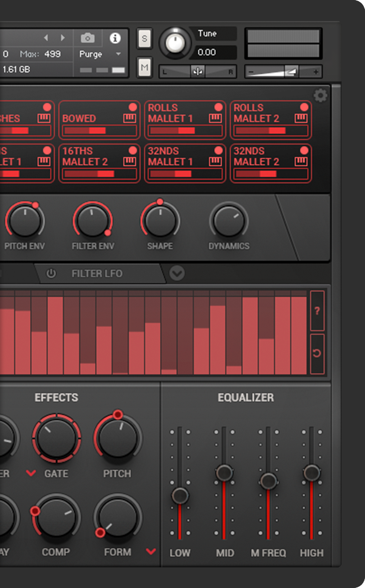Image resolution: width=365 pixels, height=588 pixels.
Task: Click the pan L-R slider
Action: point(198,72)
